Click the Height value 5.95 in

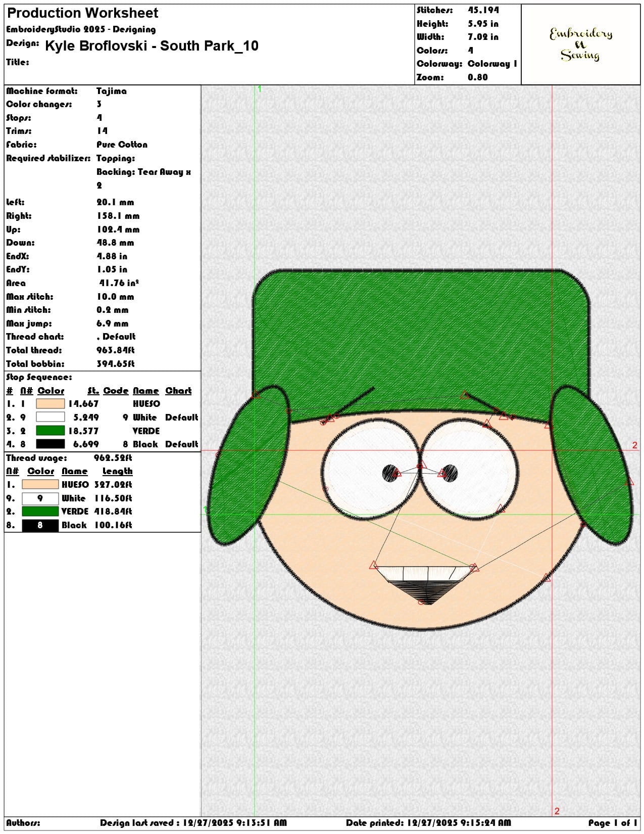483,24
